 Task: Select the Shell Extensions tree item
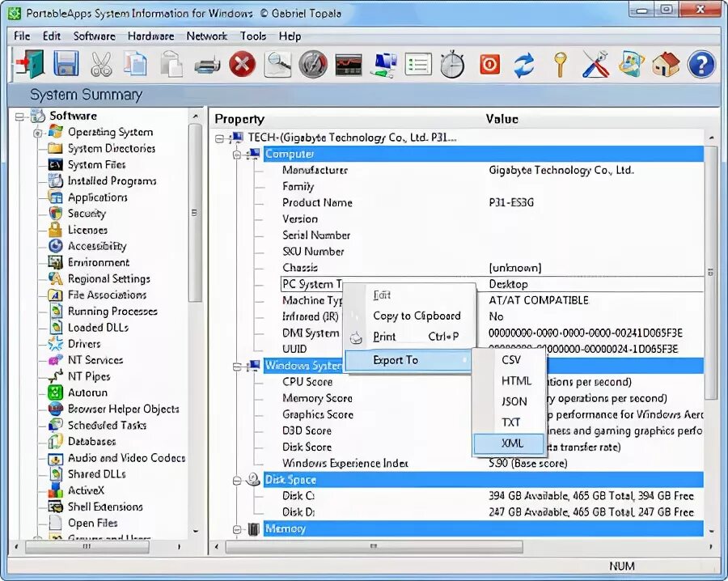tap(105, 507)
